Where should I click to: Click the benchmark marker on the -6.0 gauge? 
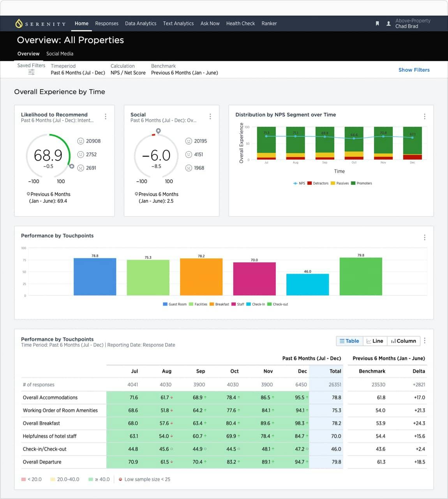click(x=158, y=131)
